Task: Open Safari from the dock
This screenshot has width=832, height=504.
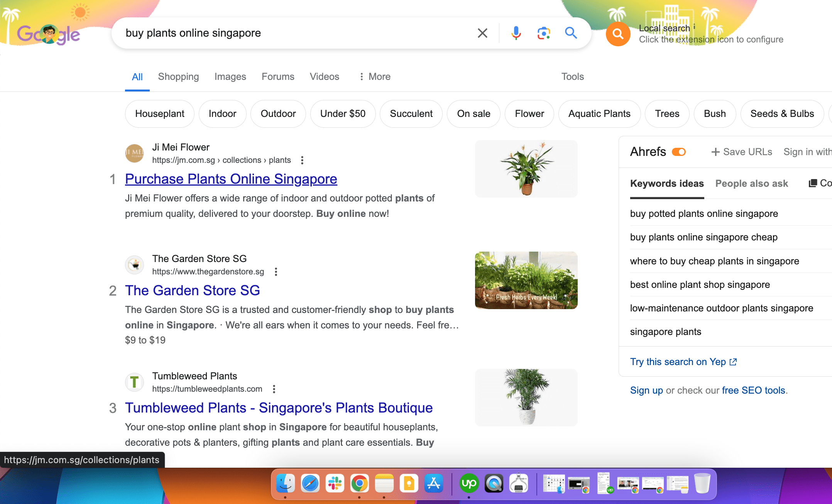Action: click(x=310, y=483)
